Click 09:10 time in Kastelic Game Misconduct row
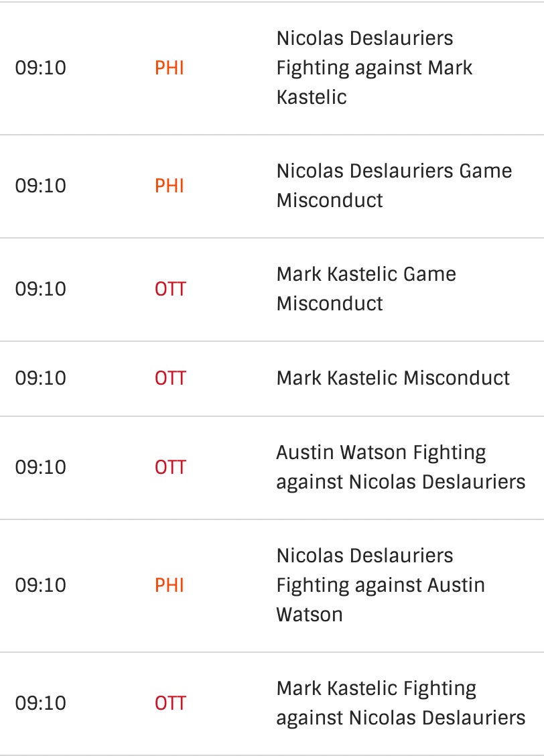 click(41, 289)
